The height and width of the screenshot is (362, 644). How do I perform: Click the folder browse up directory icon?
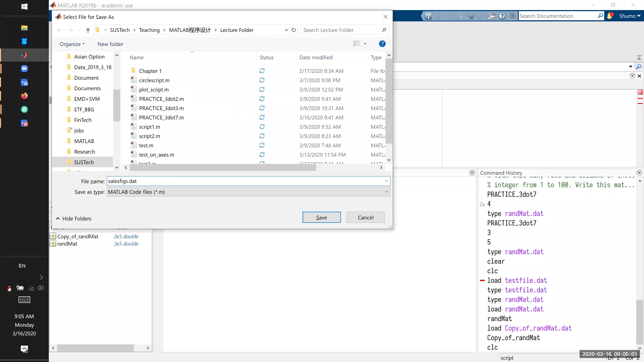pyautogui.click(x=88, y=30)
